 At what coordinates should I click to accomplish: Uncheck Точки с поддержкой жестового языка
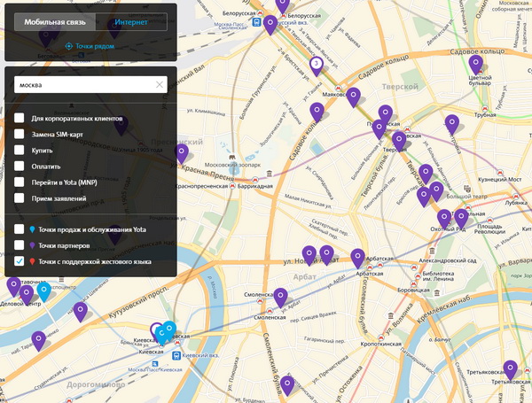pos(20,261)
